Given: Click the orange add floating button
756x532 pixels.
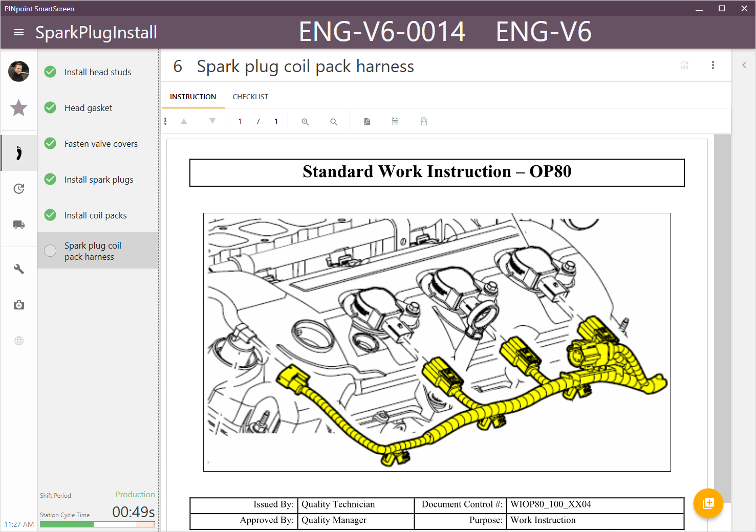Looking at the screenshot, I should point(708,503).
